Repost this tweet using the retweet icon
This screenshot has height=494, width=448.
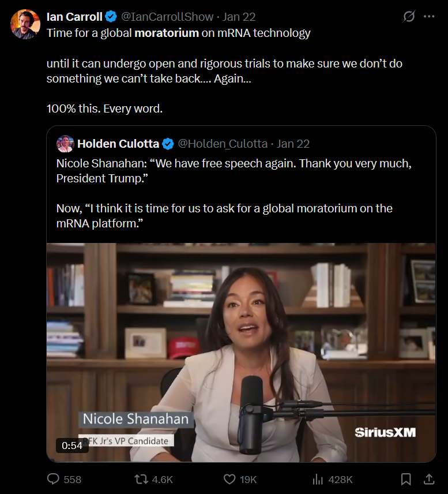pos(141,479)
